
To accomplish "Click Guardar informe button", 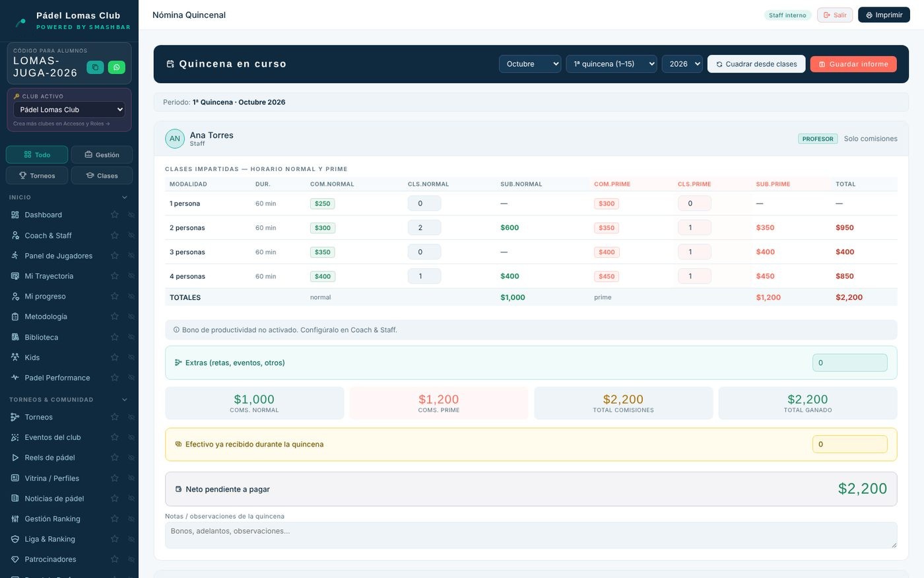I will [853, 64].
